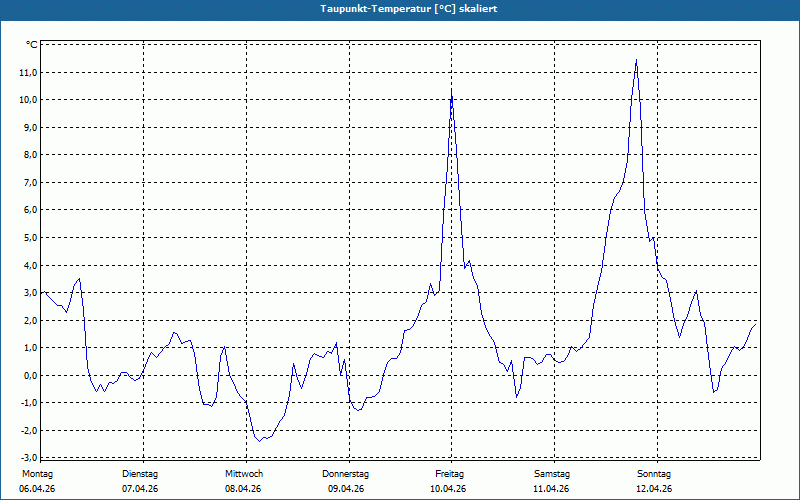Screen dimensions: 800x500
Task: Click the date 10.04.26
Action: pos(448,489)
